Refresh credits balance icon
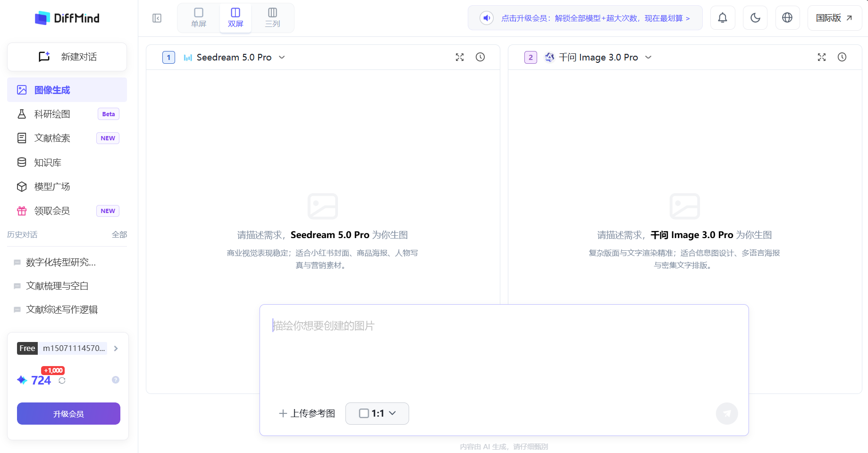 (62, 380)
